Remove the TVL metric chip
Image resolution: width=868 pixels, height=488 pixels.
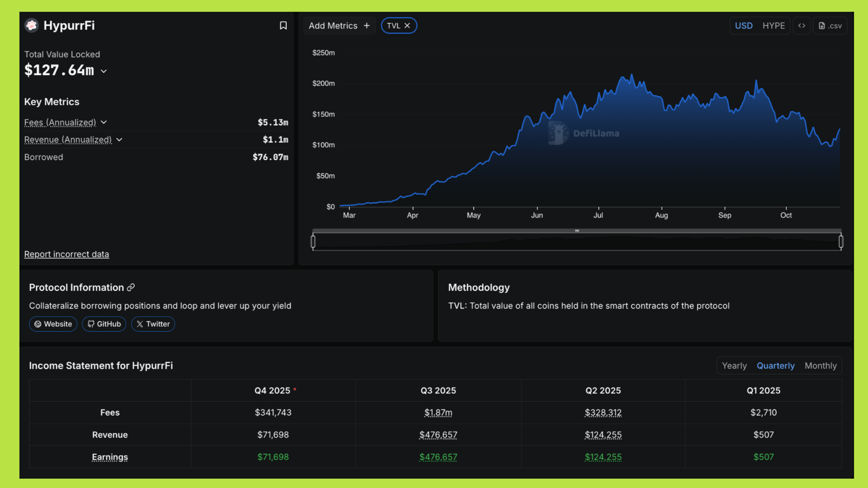coord(407,26)
